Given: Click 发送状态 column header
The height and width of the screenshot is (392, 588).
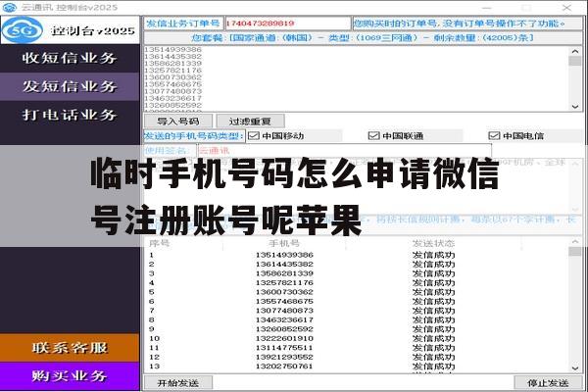Looking at the screenshot, I should (x=433, y=243).
